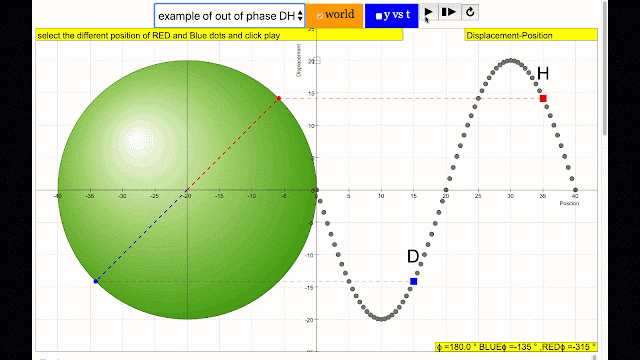Select the red dot on the circle

[279, 98]
